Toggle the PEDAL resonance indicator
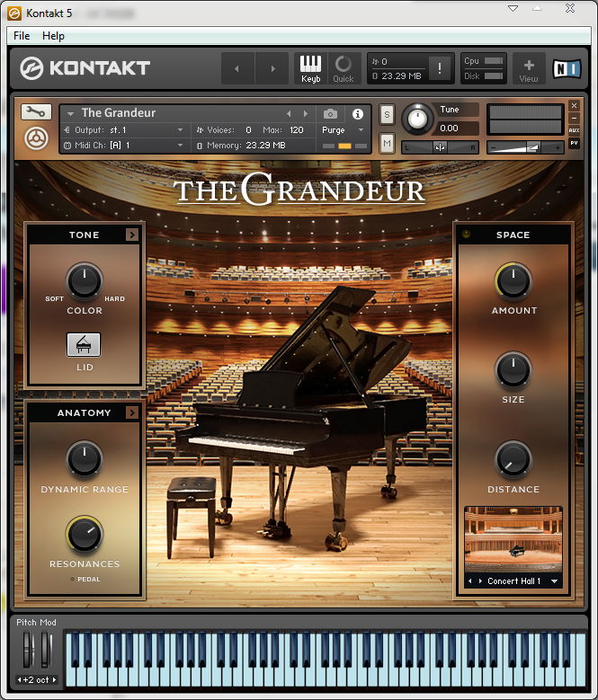 coord(72,579)
